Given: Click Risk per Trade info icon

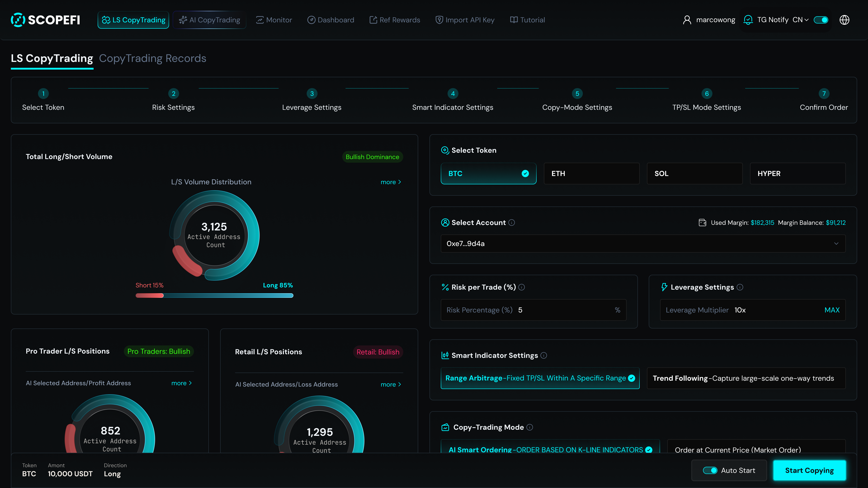Looking at the screenshot, I should pos(522,287).
